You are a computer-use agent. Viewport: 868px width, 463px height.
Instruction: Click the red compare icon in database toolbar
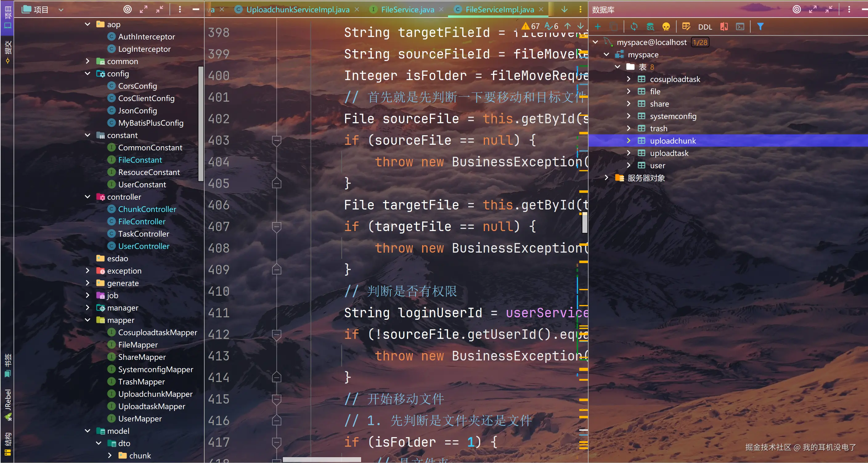pos(724,26)
